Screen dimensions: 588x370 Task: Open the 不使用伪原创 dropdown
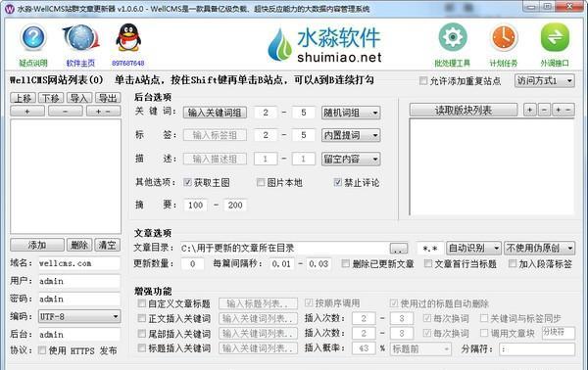click(x=539, y=248)
